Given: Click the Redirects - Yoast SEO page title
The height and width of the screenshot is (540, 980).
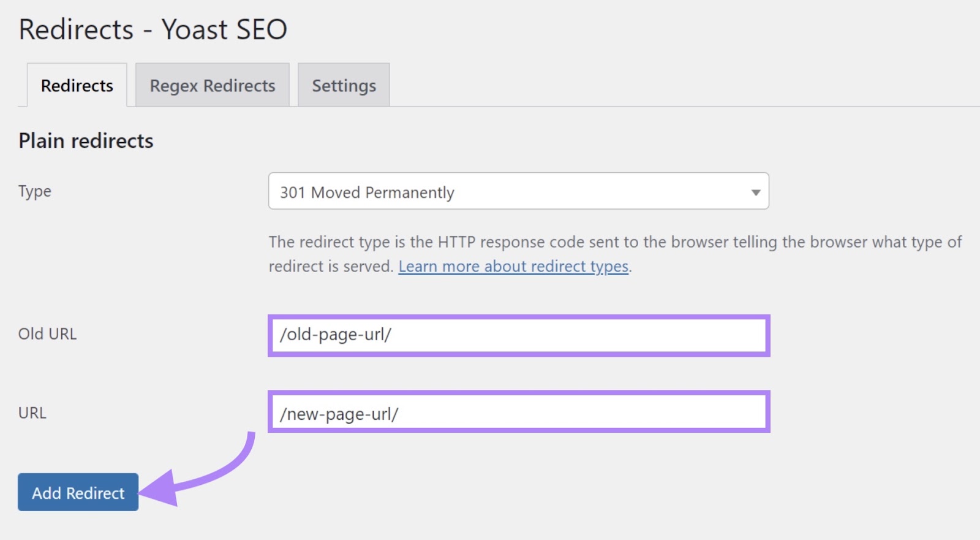Looking at the screenshot, I should click(x=153, y=29).
